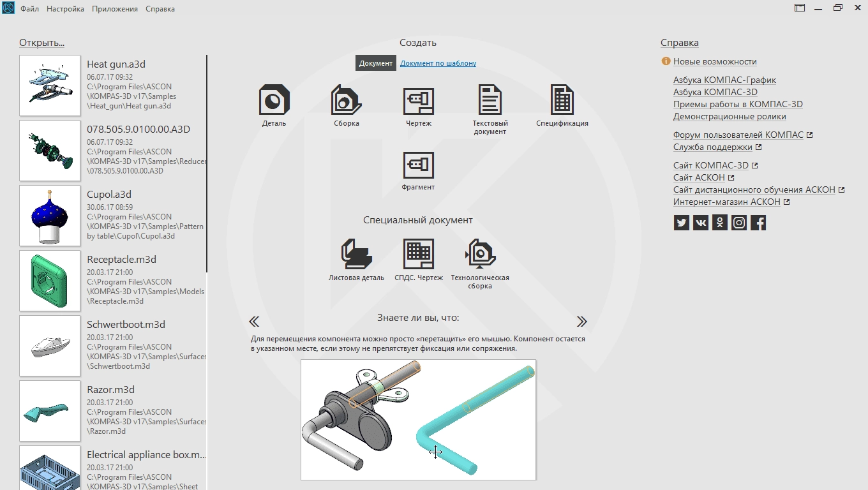This screenshot has width=868, height=490.
Task: Open the VK social link
Action: tap(701, 223)
